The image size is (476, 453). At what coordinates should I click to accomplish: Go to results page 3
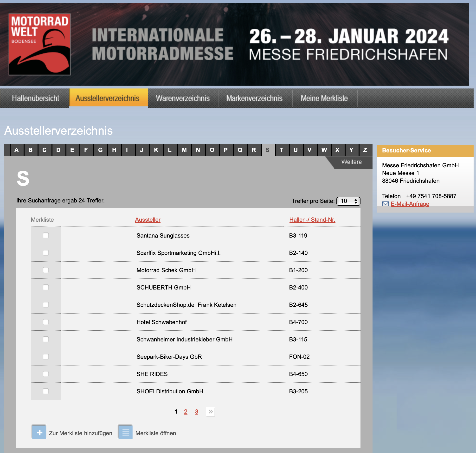[x=197, y=412]
